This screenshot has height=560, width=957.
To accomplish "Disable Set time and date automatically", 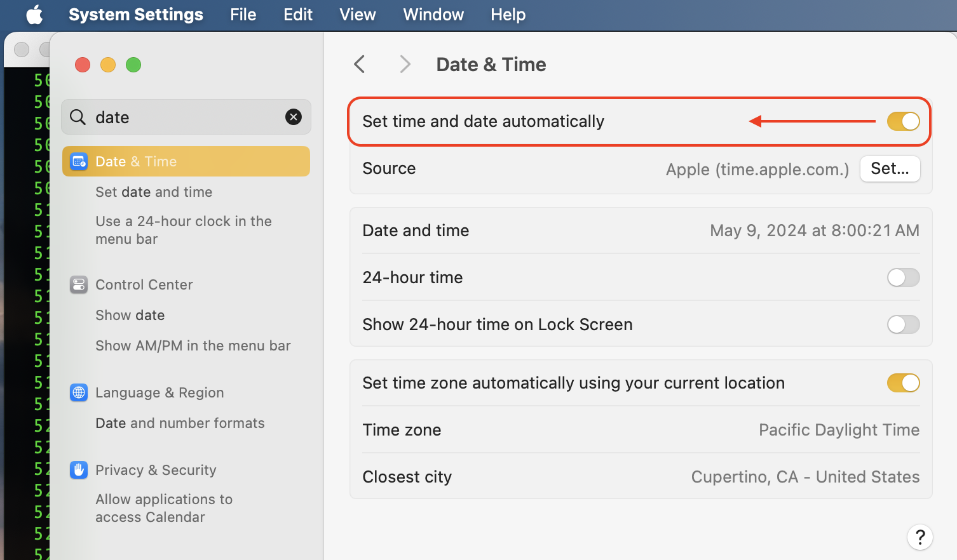I will pyautogui.click(x=903, y=121).
